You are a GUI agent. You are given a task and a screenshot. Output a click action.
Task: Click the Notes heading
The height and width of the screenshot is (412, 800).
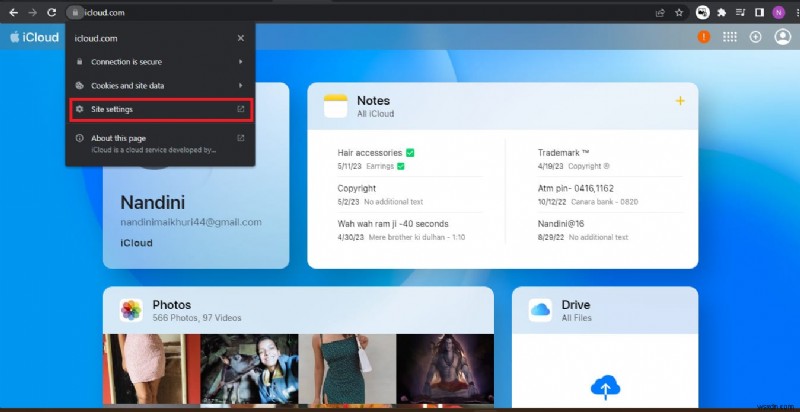[373, 101]
